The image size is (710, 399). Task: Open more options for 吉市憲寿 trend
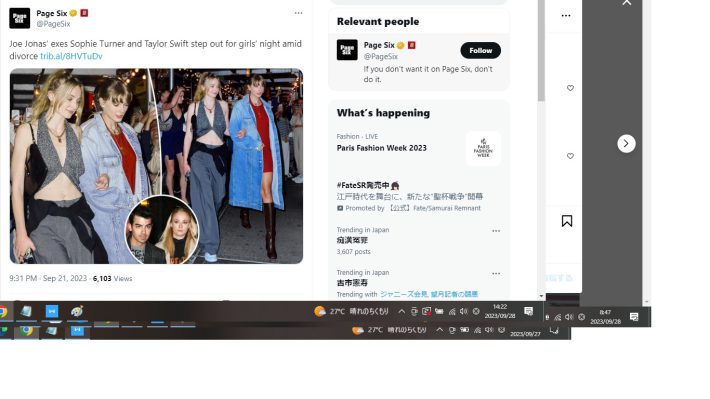[496, 274]
